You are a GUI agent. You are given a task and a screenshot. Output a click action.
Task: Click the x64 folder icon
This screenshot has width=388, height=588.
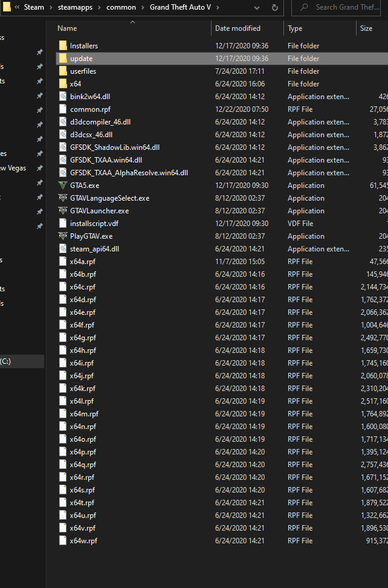63,84
